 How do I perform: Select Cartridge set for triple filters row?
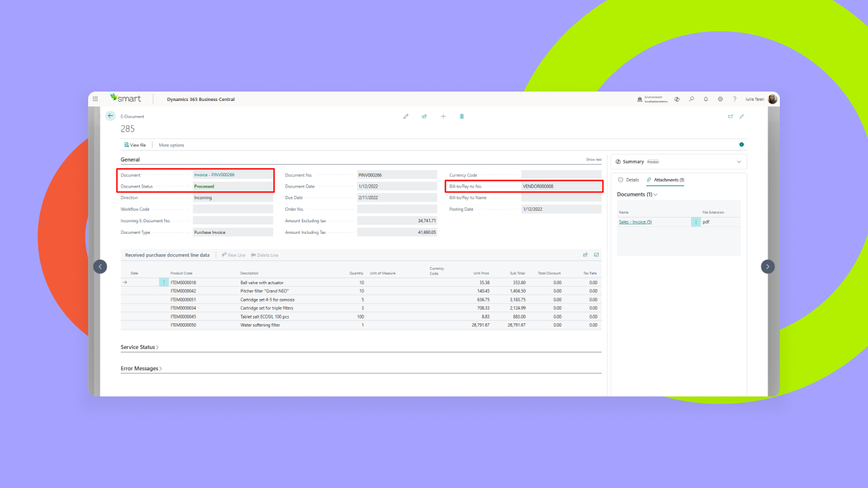(x=361, y=308)
